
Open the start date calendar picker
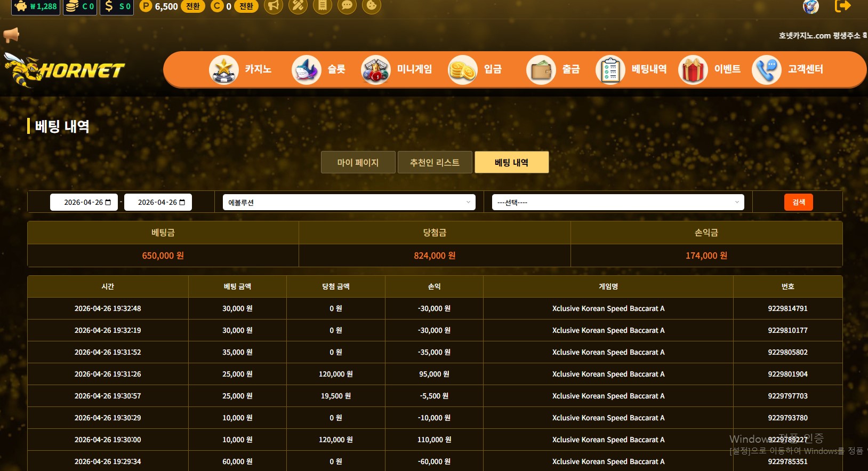point(108,203)
